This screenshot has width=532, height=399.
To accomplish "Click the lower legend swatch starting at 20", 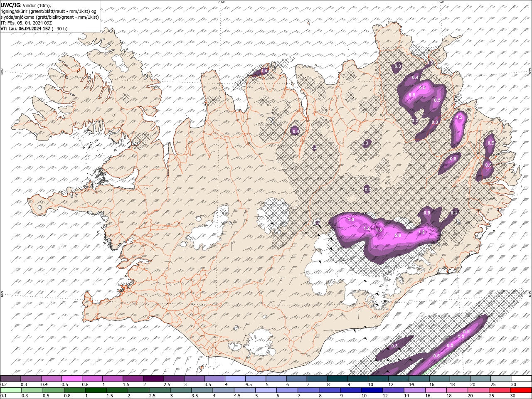I will coord(478,390).
